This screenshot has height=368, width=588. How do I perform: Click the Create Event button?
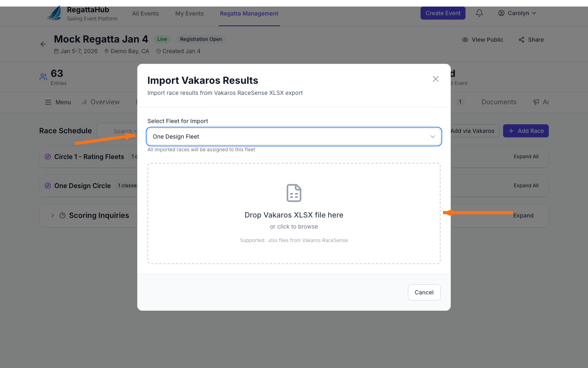[x=443, y=13]
